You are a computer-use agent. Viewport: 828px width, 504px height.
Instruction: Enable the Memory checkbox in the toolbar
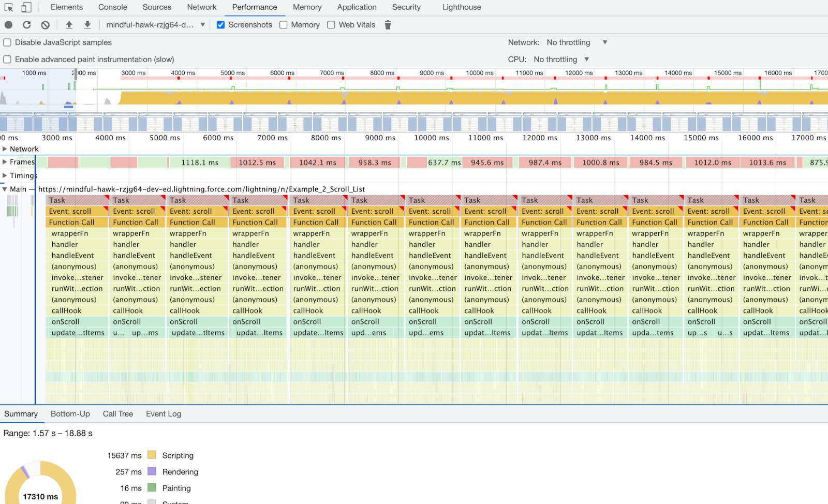coord(284,25)
